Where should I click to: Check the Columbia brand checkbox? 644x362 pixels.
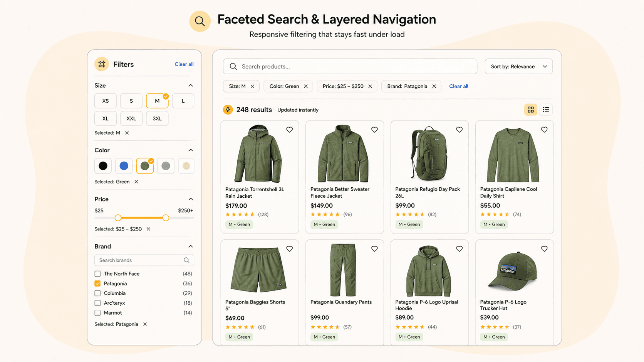[97, 293]
